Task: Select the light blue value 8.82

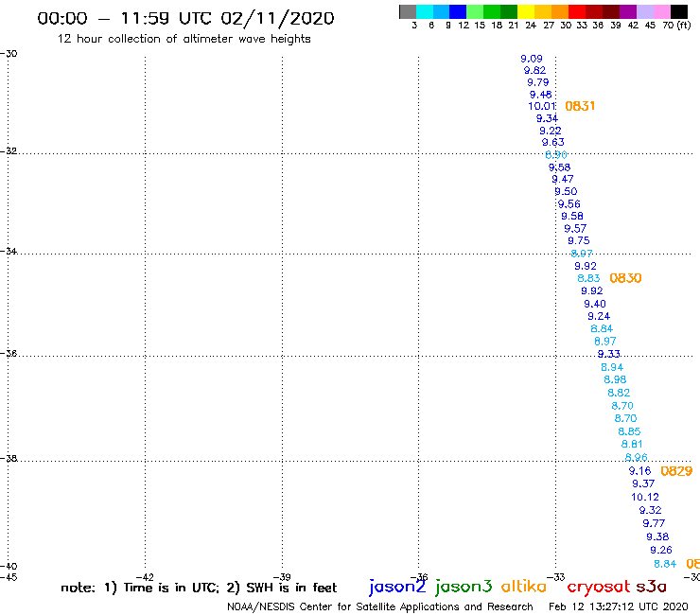Action: [x=619, y=393]
